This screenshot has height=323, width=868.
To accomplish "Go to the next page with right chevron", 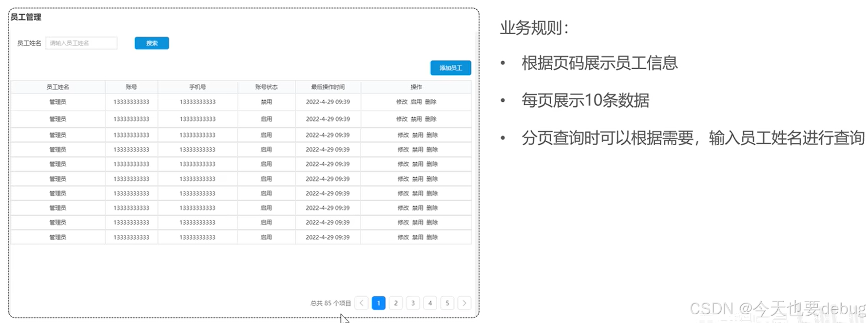I will pyautogui.click(x=464, y=303).
